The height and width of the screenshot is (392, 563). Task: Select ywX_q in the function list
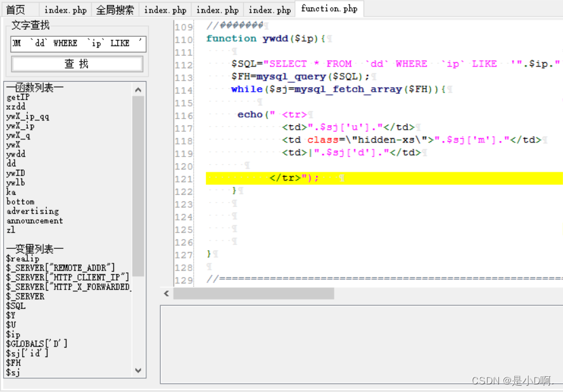(18, 136)
